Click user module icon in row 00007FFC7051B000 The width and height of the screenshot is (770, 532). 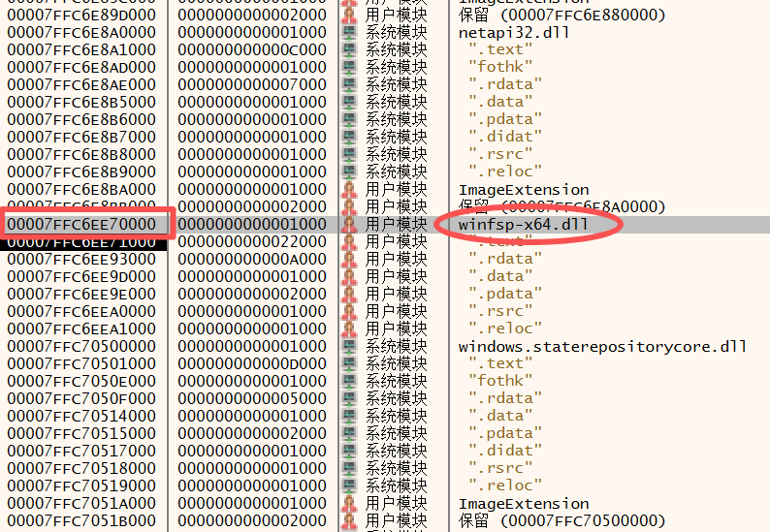coord(349,520)
